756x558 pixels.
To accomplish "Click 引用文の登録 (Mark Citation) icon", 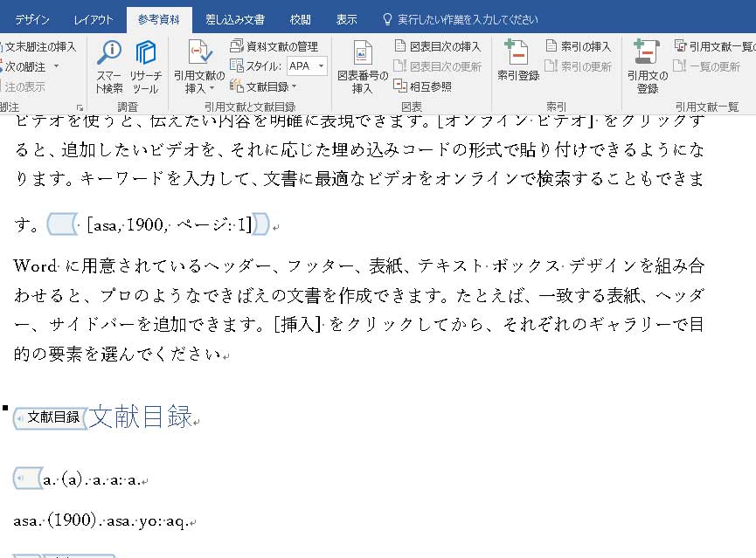I will [x=647, y=54].
